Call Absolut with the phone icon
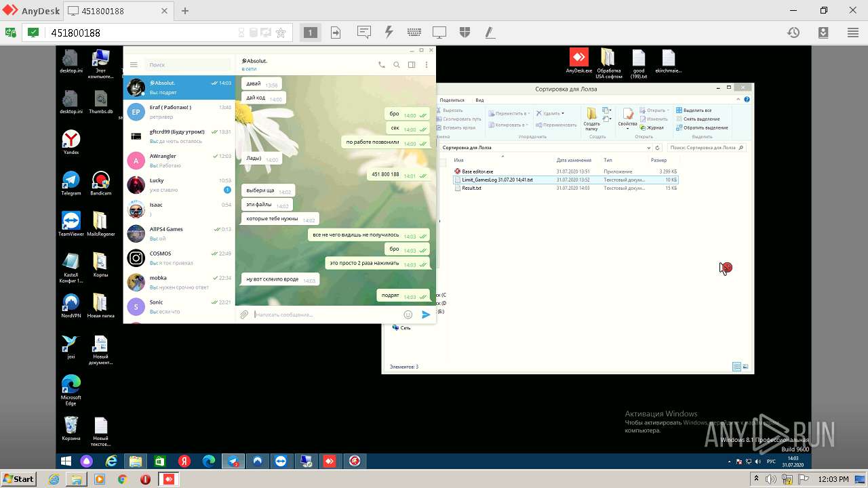868x488 pixels. (x=381, y=64)
